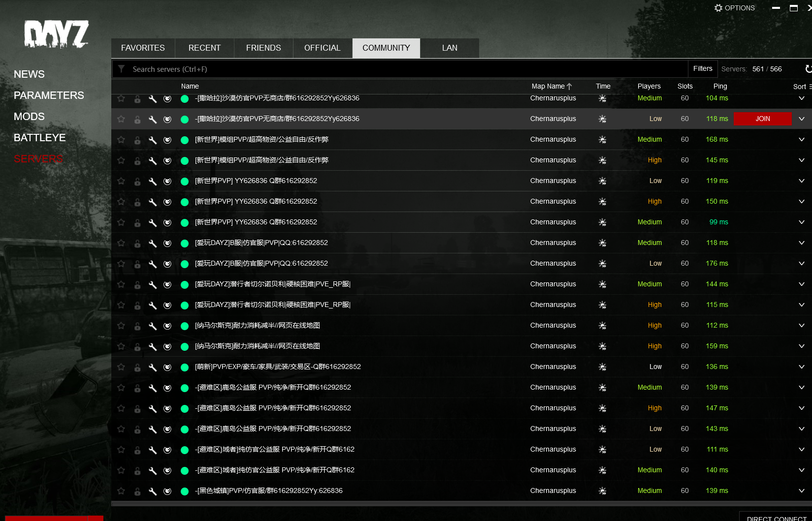Click the BattlEye eye icon on the 136 ms server
The image size is (812, 521).
[x=167, y=367]
